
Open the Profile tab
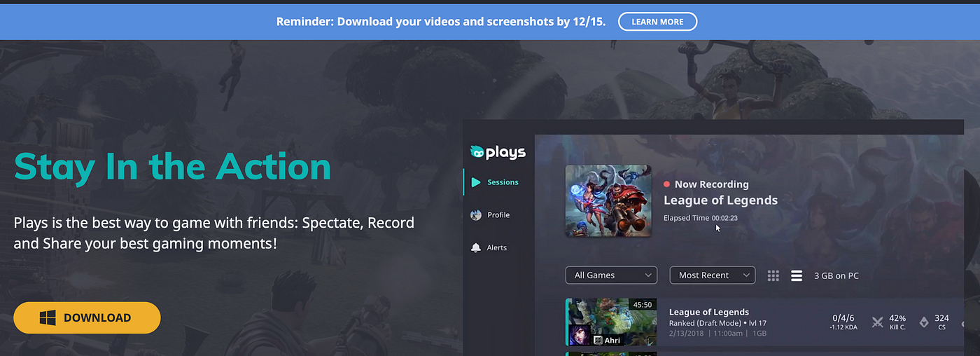click(x=490, y=215)
